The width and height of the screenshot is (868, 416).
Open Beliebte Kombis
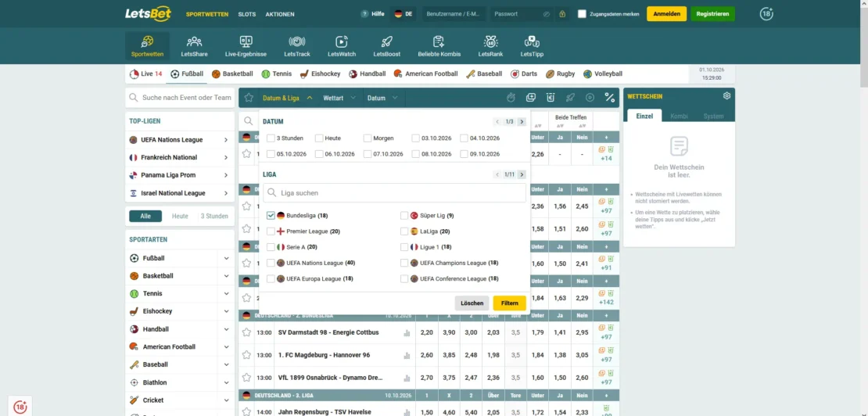point(439,46)
